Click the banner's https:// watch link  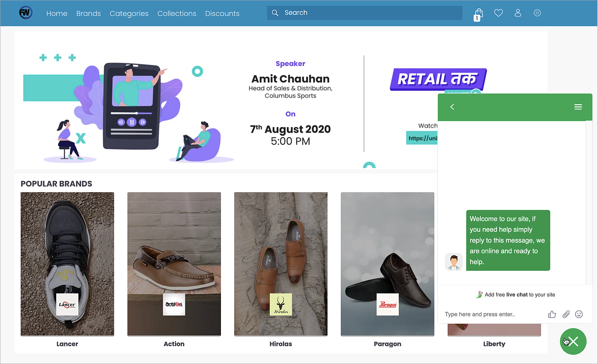pos(422,138)
